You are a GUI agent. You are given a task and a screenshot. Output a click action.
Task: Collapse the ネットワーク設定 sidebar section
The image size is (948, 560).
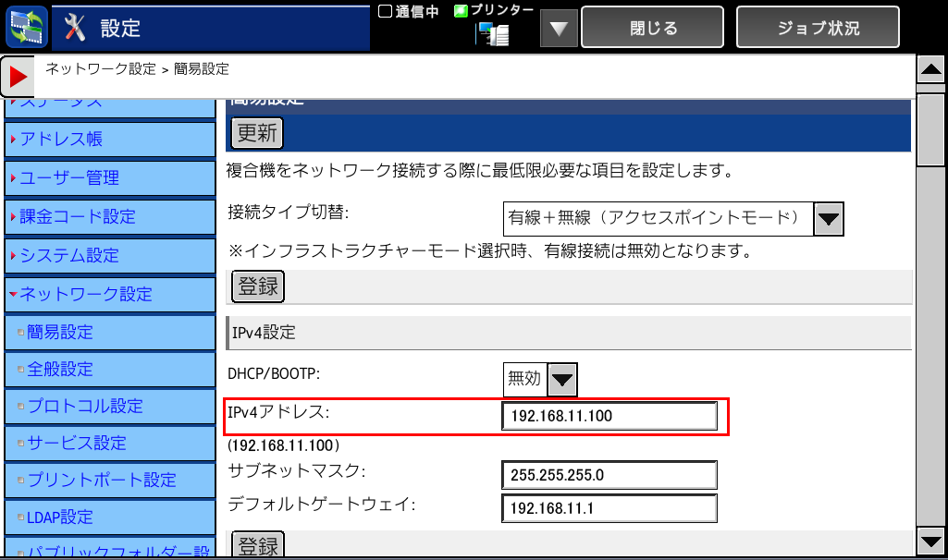(110, 294)
